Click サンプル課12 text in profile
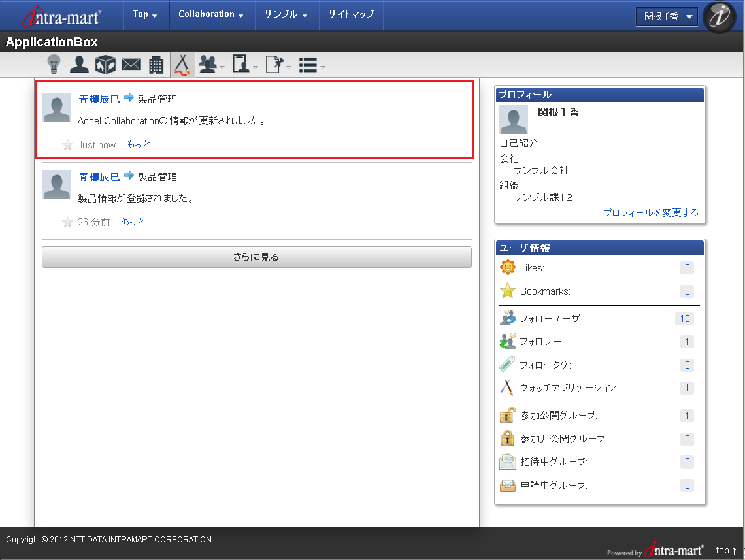This screenshot has height=560, width=745. (543, 197)
